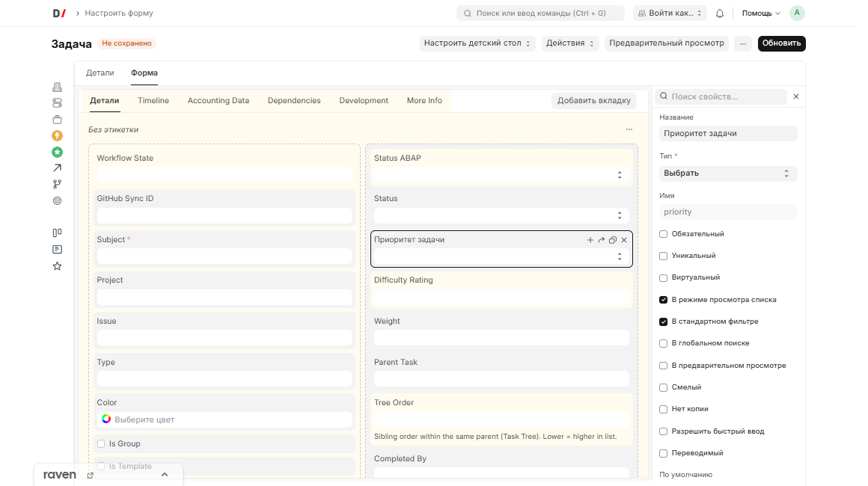Screen dimensions: 868x486
Task: Uncheck В стандартном фильтре
Action: (663, 322)
